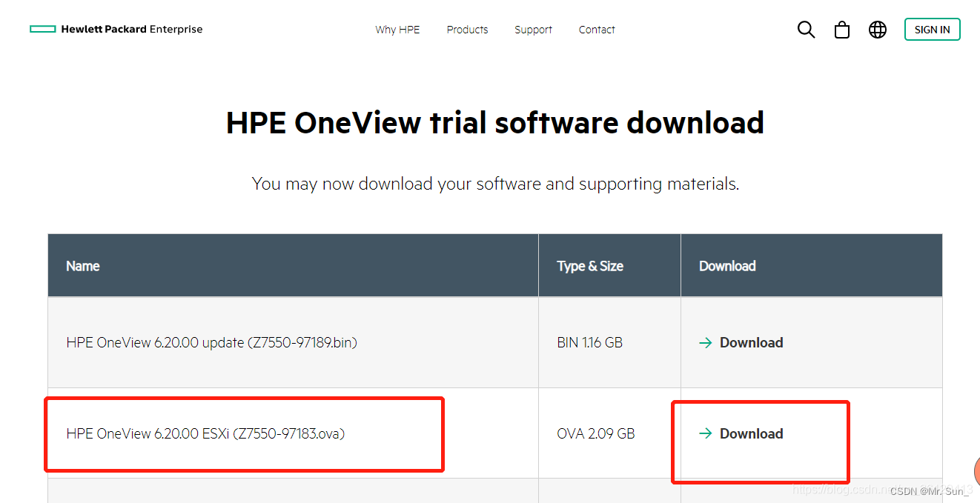Viewport: 980px width, 503px height.
Task: Open the search magnifier icon
Action: [806, 29]
